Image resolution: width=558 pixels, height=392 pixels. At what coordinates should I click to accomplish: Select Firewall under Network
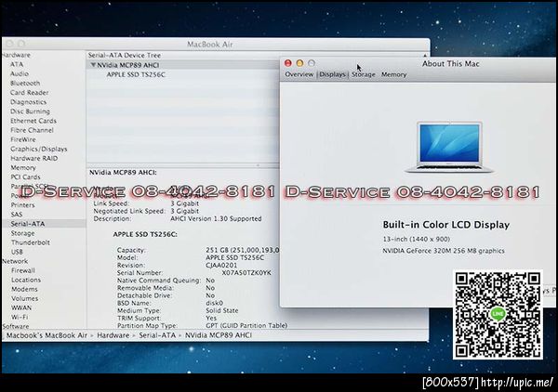23,270
